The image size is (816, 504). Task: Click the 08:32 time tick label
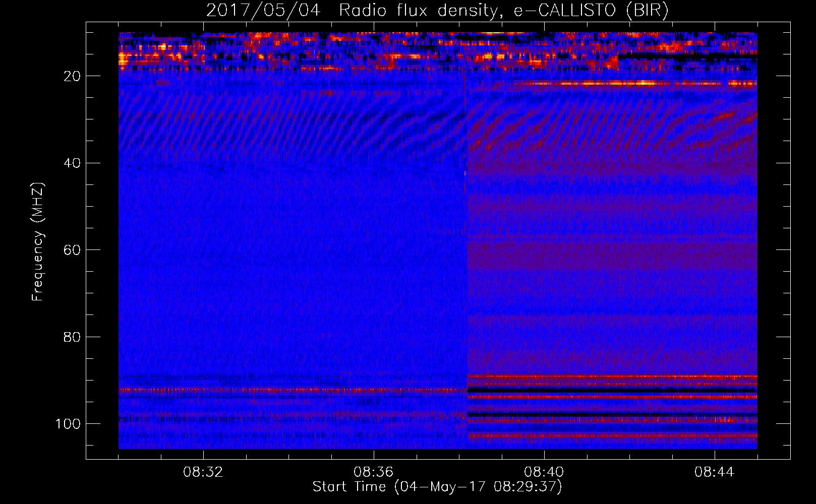203,472
